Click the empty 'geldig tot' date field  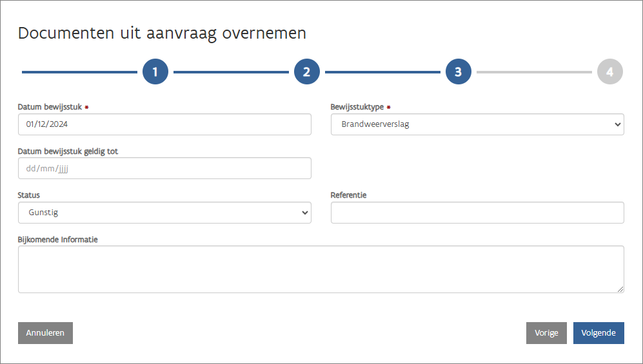[x=164, y=168]
